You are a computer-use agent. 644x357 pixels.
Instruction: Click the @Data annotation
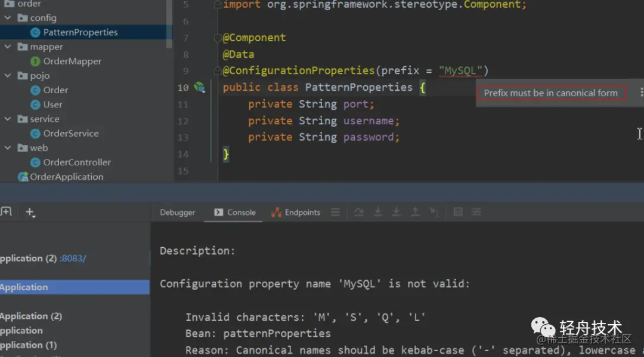pyautogui.click(x=238, y=54)
